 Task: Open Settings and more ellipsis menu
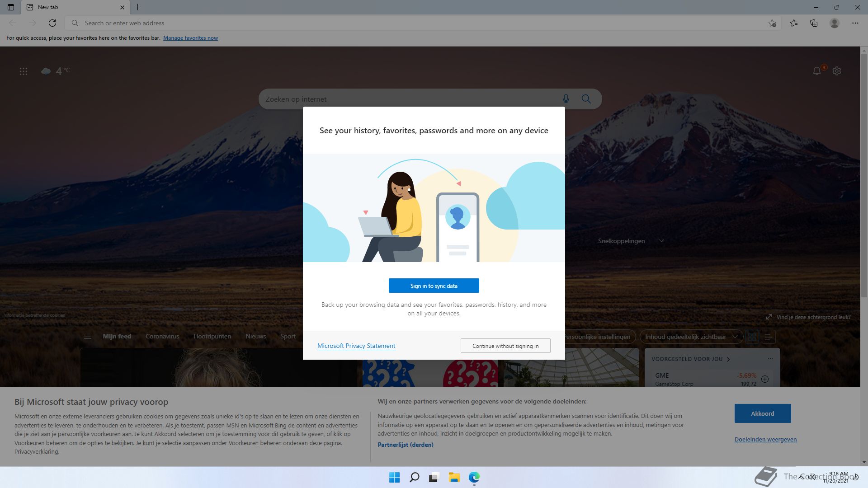[855, 23]
